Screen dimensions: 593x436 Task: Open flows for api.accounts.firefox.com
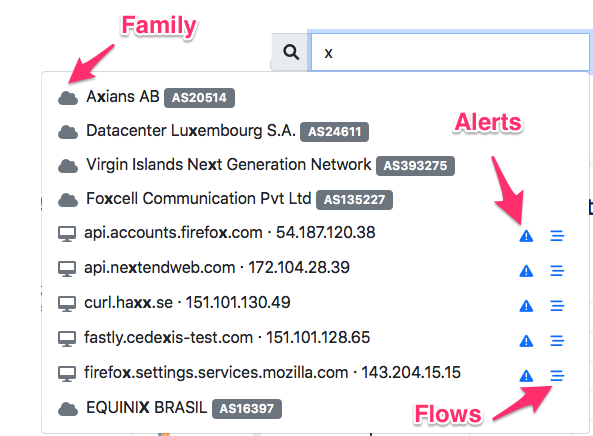[557, 236]
